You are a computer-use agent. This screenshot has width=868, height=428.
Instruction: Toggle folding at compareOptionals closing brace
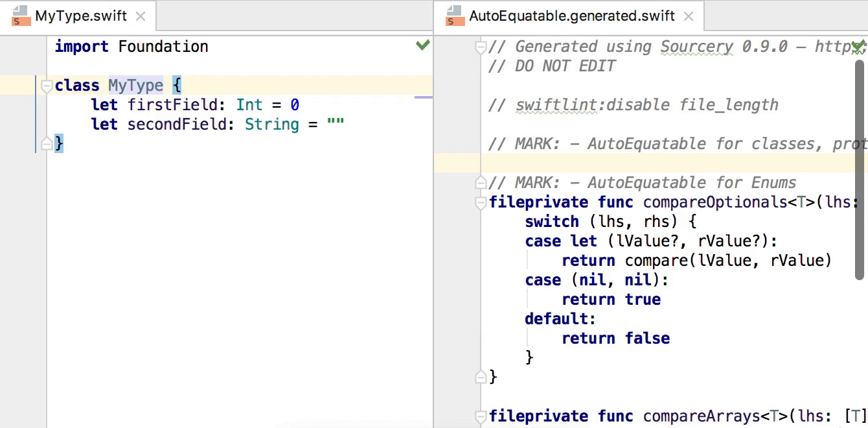tap(481, 377)
